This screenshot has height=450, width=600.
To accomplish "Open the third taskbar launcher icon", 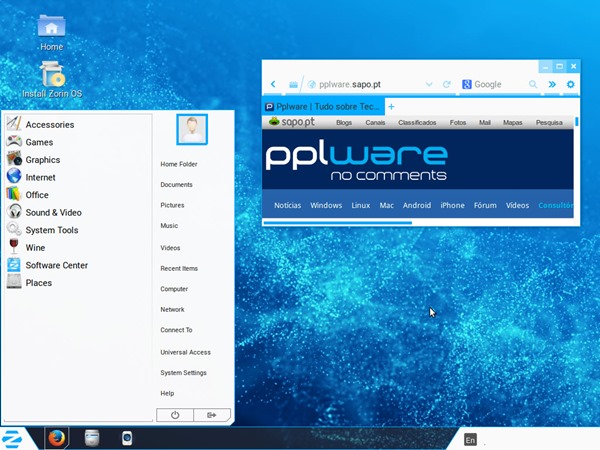I will [x=127, y=438].
